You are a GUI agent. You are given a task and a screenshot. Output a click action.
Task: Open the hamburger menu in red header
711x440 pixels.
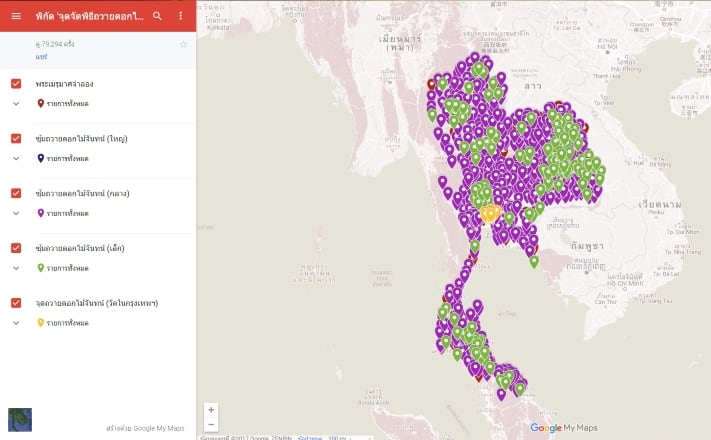point(15,16)
